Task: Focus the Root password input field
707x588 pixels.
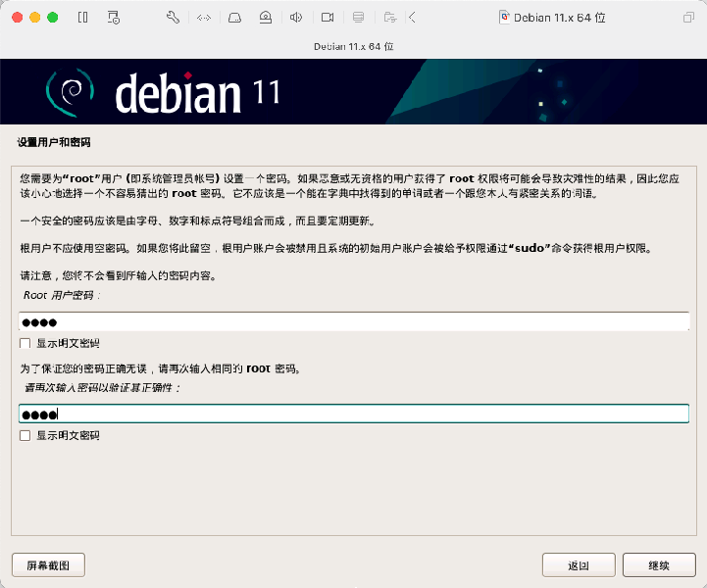Action: coord(354,321)
